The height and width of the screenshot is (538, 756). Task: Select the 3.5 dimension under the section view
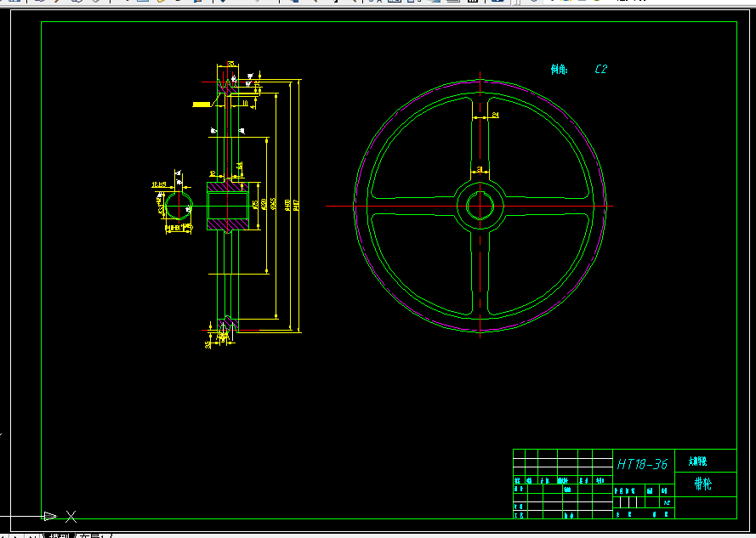207,345
